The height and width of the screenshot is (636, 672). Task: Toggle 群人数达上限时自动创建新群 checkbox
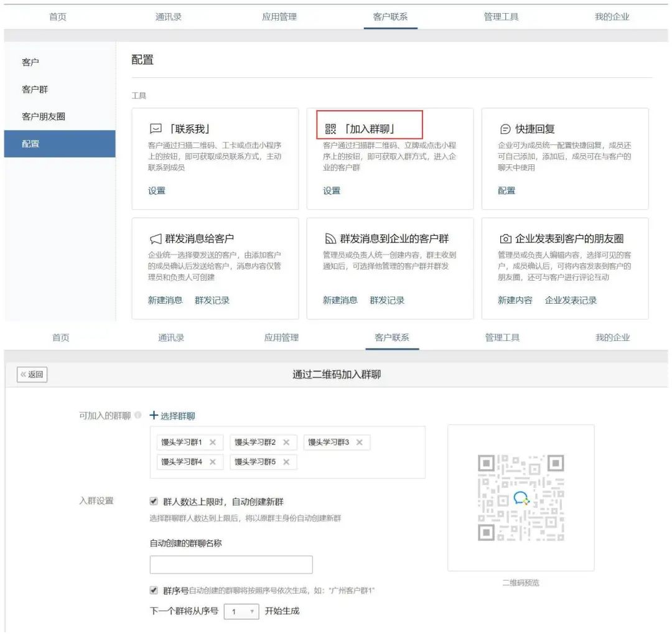[154, 502]
